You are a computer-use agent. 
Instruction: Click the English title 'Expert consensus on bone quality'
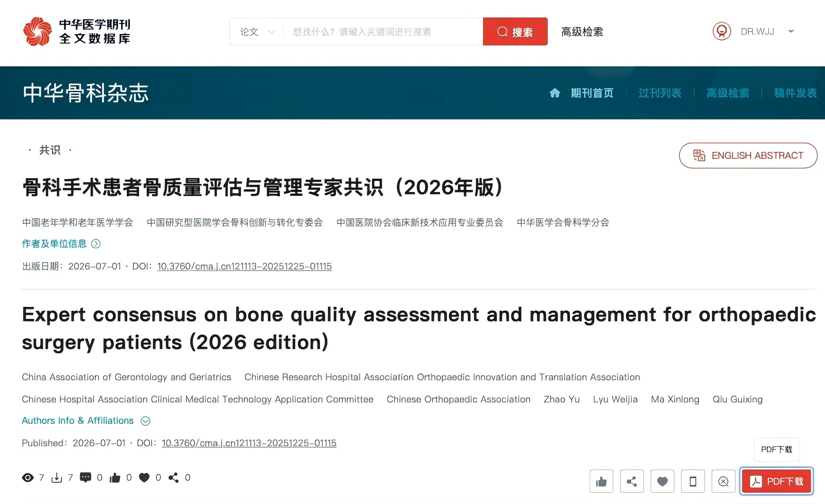click(x=419, y=328)
